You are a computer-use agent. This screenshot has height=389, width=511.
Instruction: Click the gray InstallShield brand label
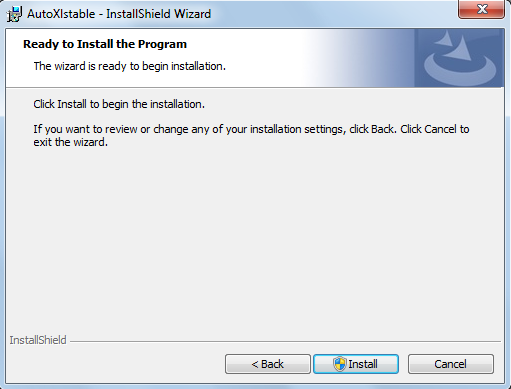pyautogui.click(x=38, y=340)
